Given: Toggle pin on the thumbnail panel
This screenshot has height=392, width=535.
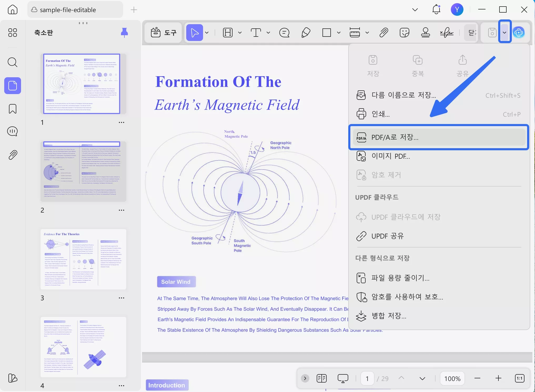Looking at the screenshot, I should [125, 32].
